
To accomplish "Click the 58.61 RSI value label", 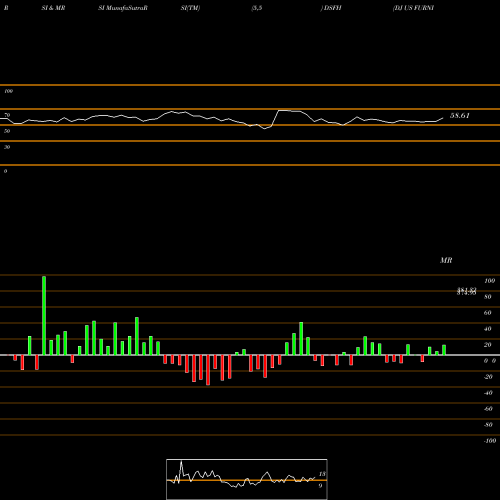I will pos(460,116).
